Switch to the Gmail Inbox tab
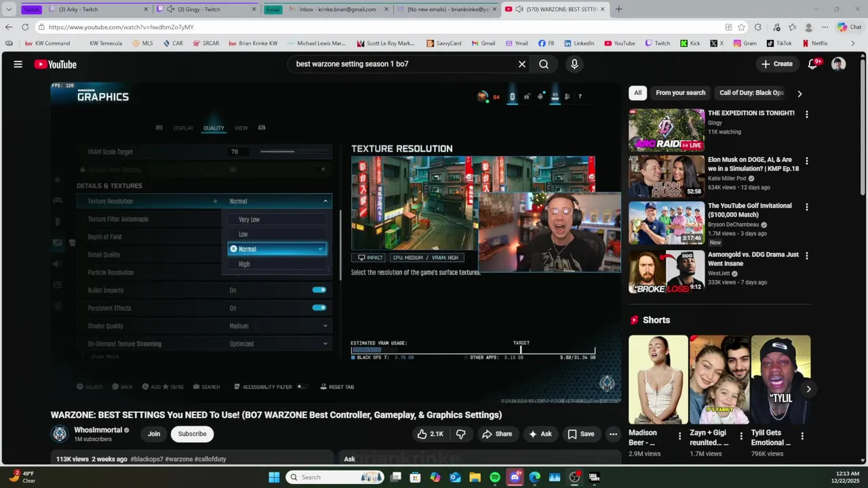This screenshot has height=488, width=868. (x=338, y=9)
